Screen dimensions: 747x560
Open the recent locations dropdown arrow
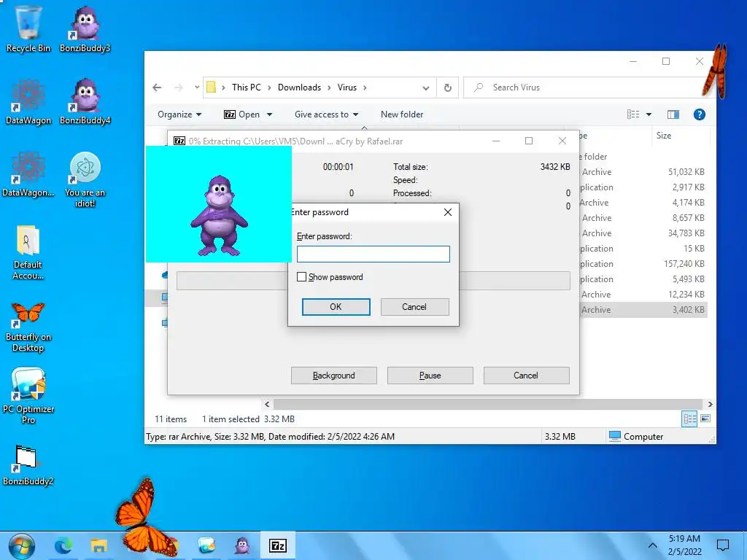click(197, 87)
